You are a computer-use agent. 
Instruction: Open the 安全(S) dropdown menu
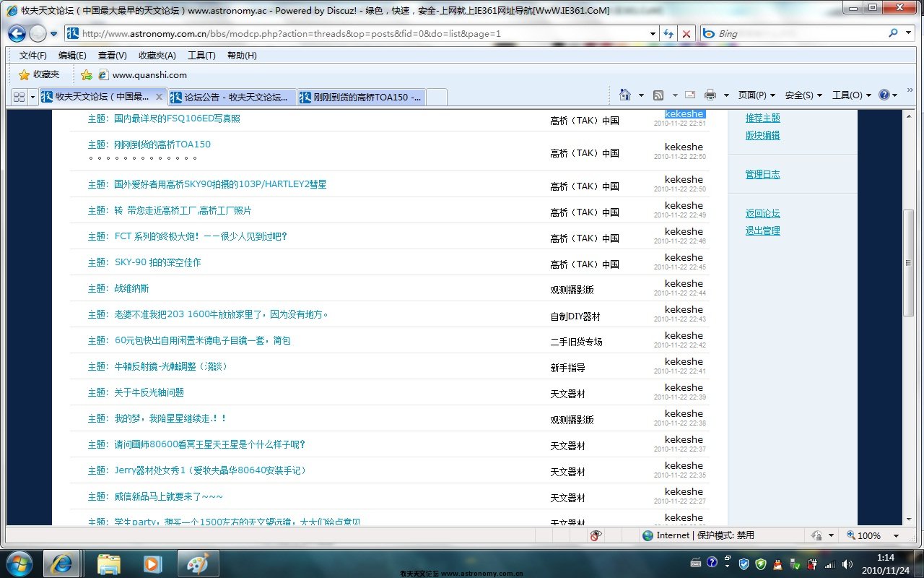click(x=803, y=95)
